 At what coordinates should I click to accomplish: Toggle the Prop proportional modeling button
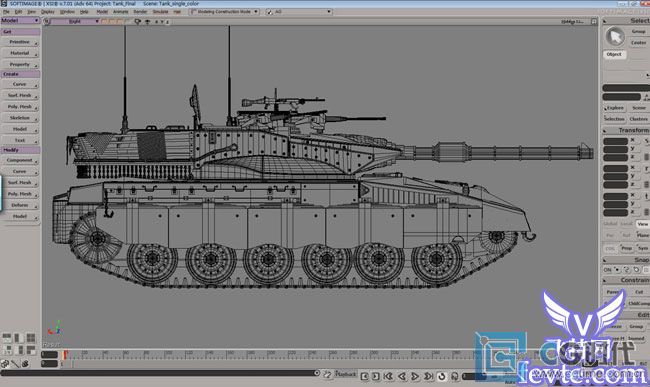click(x=626, y=248)
